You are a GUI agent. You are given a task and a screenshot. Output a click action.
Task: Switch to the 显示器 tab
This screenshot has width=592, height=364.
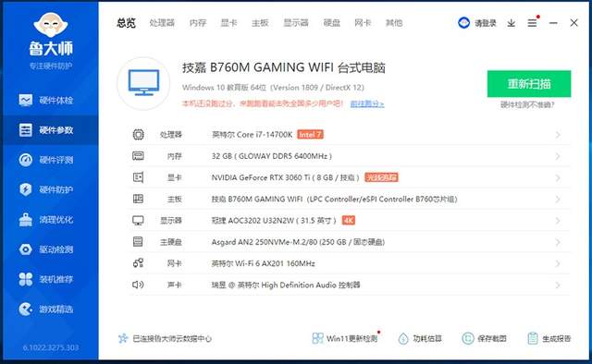coord(296,23)
